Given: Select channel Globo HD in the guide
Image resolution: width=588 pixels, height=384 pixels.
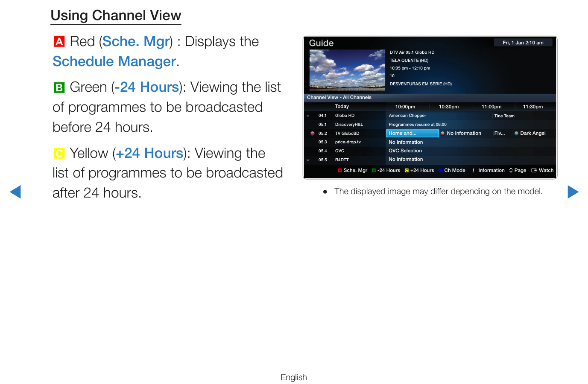Looking at the screenshot, I should click(345, 116).
